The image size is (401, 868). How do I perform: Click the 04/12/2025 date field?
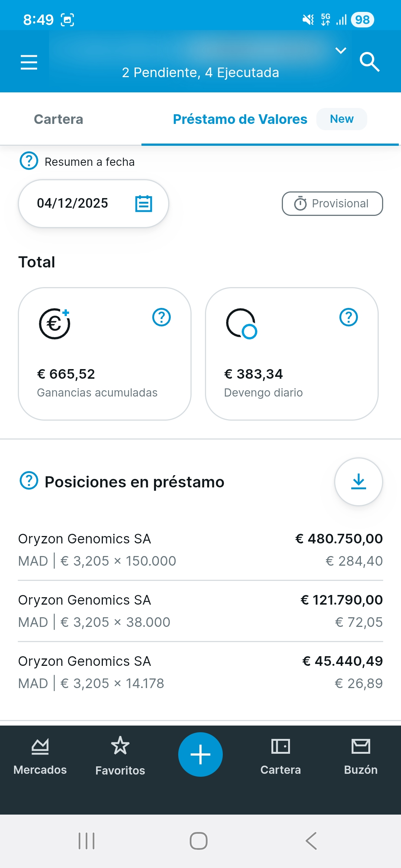[x=73, y=204]
